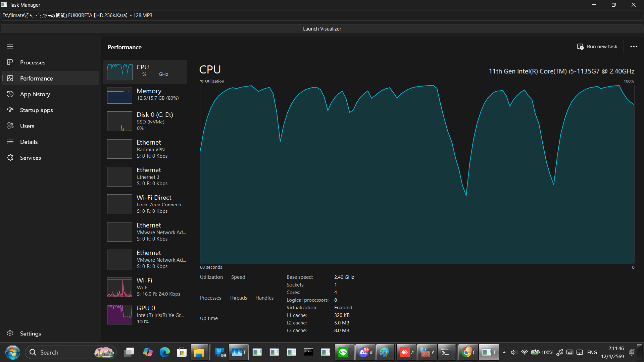Select the Ethernet Radmin VPN entry

145,149
